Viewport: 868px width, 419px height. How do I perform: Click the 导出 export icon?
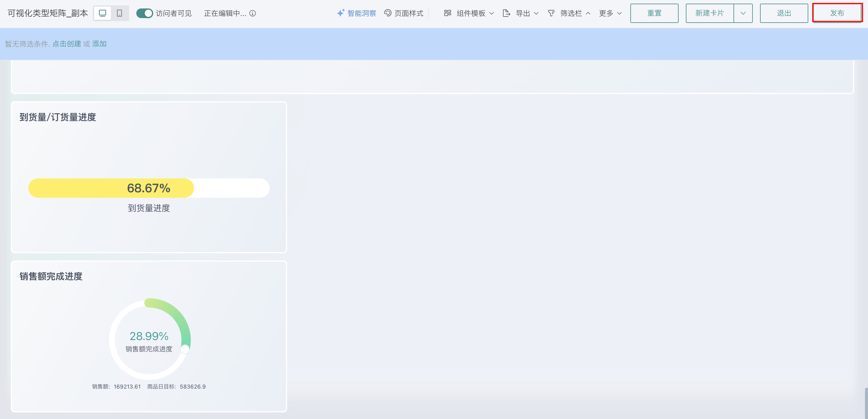coord(506,13)
